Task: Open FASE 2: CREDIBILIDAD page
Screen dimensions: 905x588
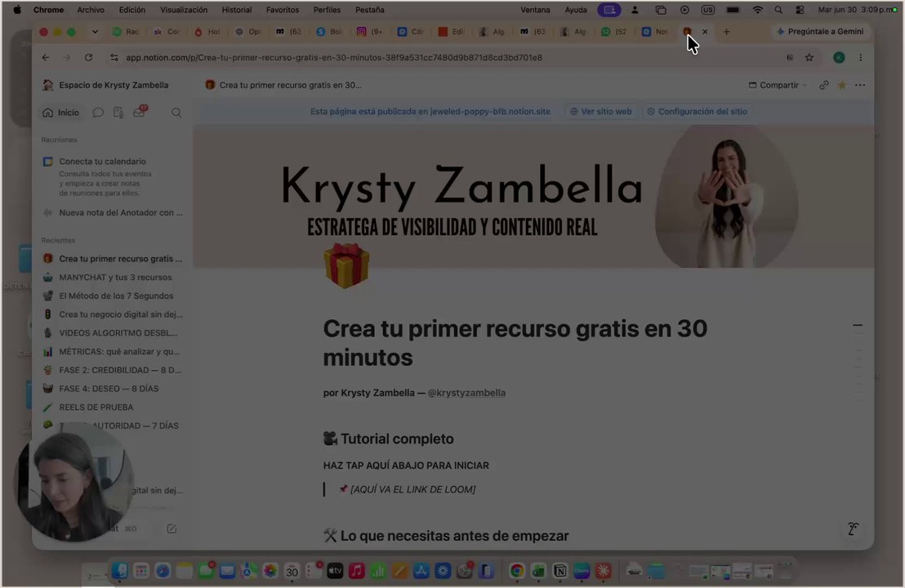Action: coord(113,370)
